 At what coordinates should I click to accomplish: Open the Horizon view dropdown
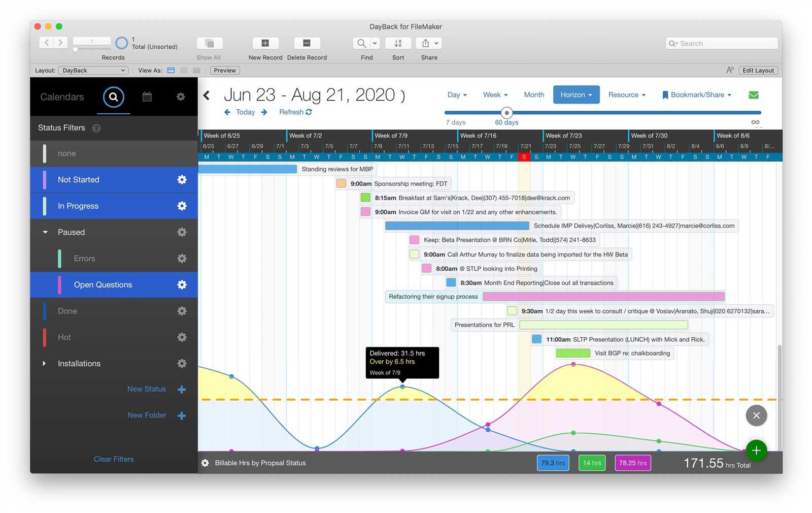tap(576, 94)
